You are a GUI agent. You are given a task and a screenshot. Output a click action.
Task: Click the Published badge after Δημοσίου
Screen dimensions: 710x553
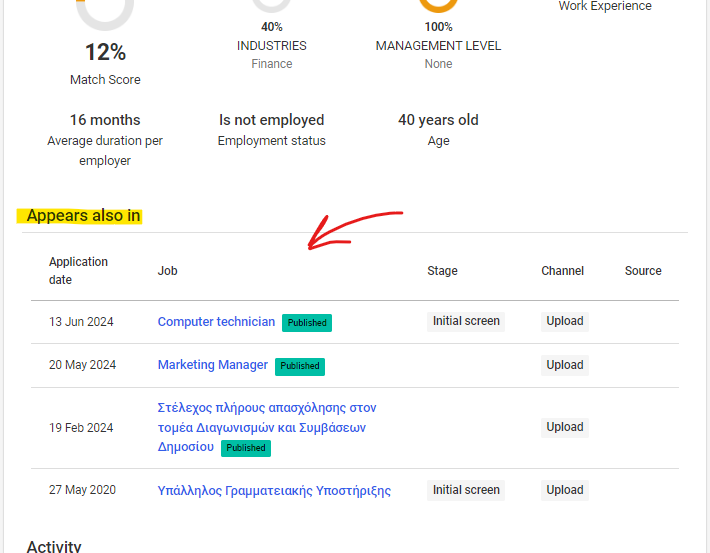(x=246, y=448)
